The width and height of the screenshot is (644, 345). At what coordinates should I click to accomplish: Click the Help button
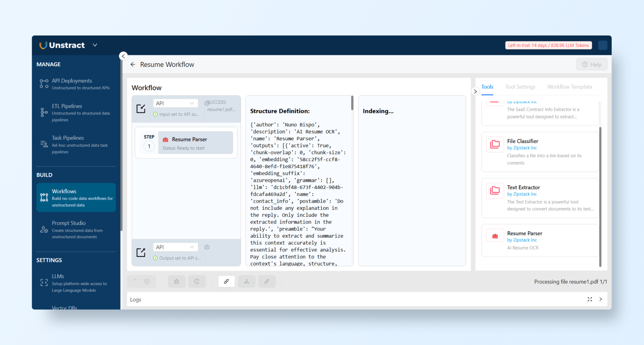(x=592, y=64)
